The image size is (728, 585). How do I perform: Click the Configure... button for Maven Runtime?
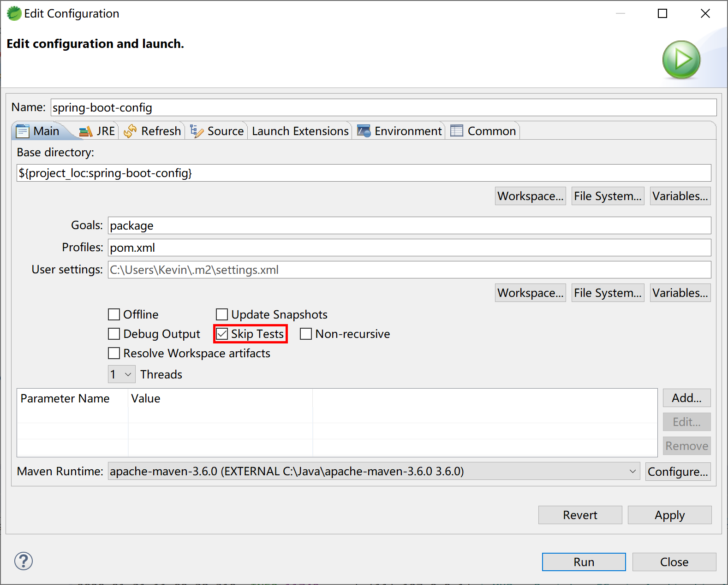677,472
